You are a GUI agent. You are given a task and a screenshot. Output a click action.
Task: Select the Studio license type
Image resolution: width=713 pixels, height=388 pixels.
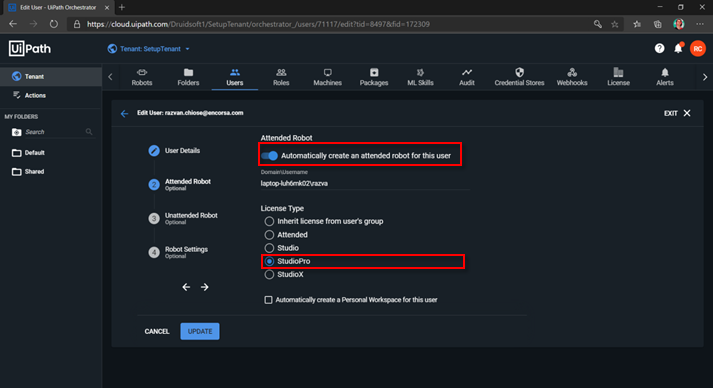click(x=269, y=248)
